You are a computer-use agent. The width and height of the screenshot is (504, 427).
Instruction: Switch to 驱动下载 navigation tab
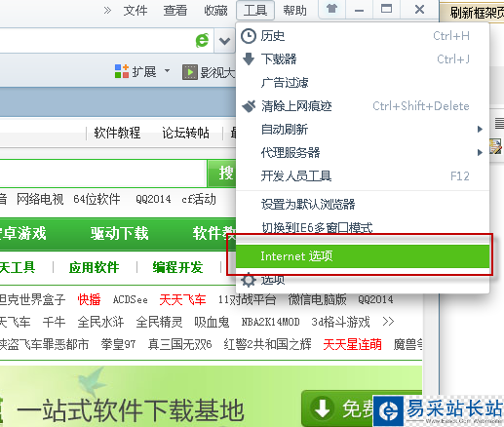coord(119,234)
